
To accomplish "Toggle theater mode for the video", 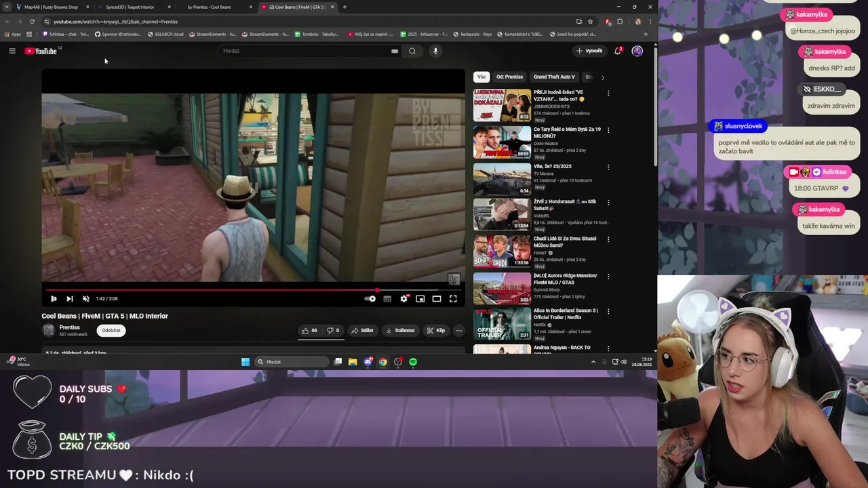I will pyautogui.click(x=437, y=298).
